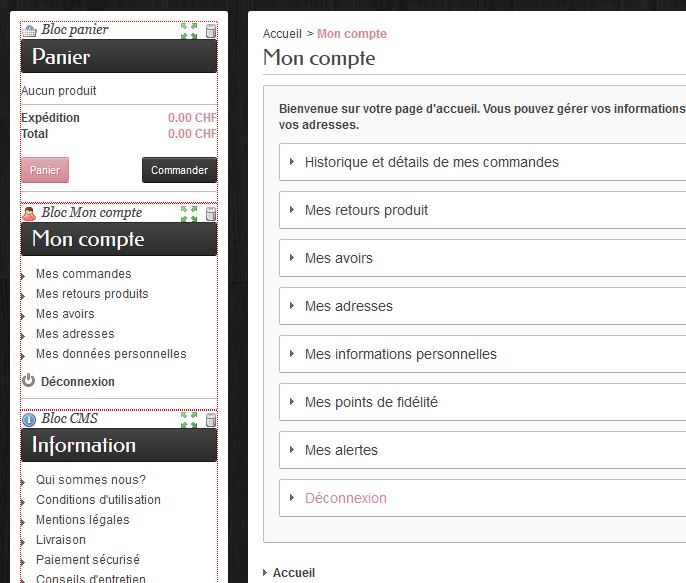Screen dimensions: 686x583
Task: Open Mes données personnelles link
Action: click(x=111, y=354)
